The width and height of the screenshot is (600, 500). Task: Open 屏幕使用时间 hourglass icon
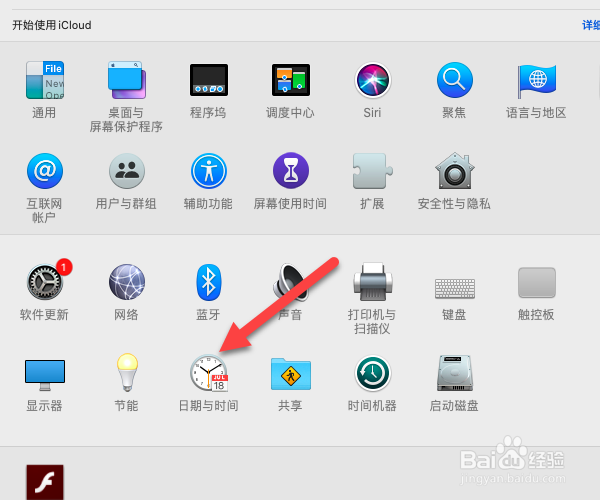pos(291,171)
